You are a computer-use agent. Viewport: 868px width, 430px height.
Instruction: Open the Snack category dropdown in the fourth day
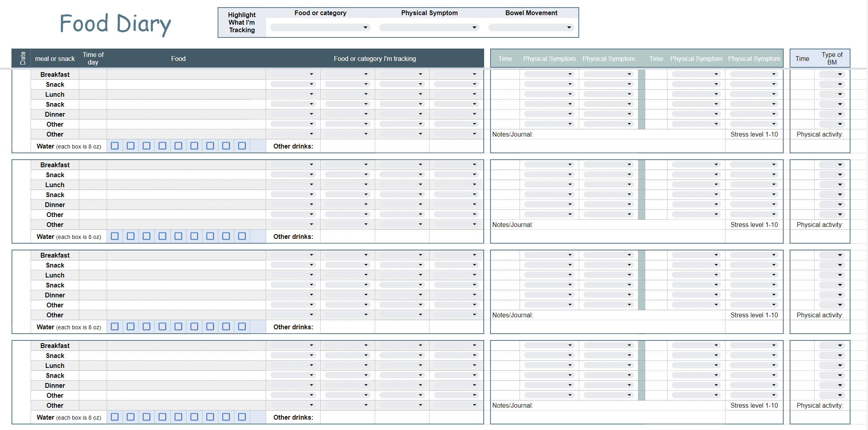(x=292, y=355)
